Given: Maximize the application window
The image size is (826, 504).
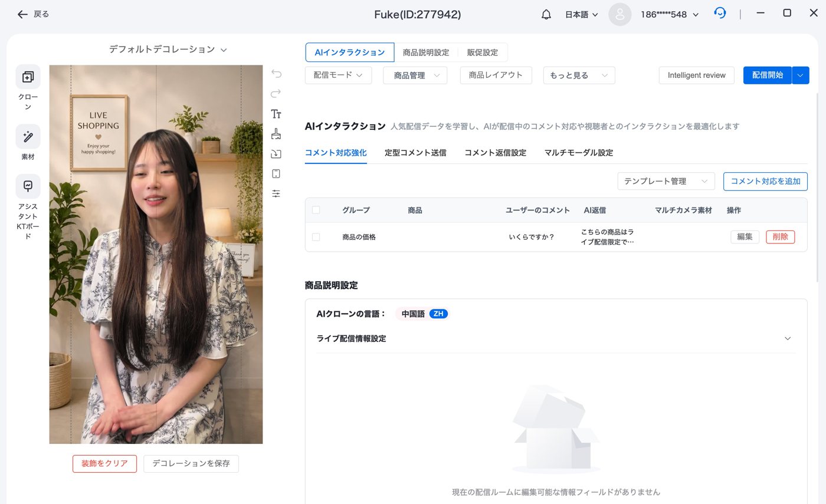Looking at the screenshot, I should 787,13.
